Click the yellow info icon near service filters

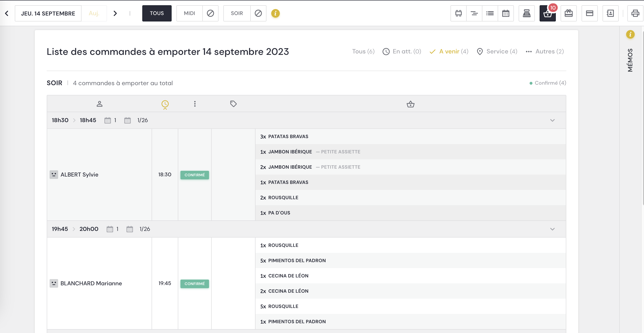pyautogui.click(x=276, y=14)
